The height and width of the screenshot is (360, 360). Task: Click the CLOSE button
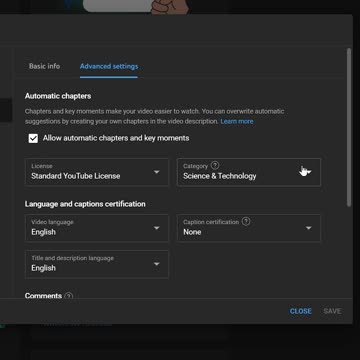click(301, 311)
